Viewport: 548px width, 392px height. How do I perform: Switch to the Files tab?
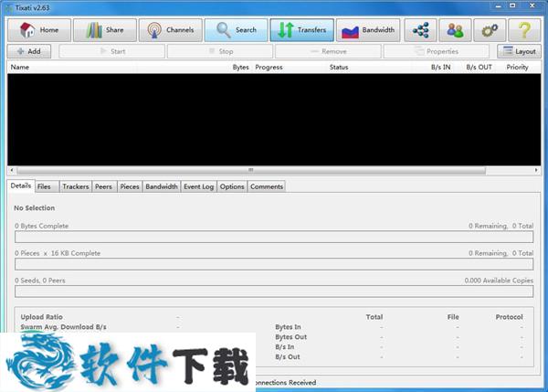47,186
